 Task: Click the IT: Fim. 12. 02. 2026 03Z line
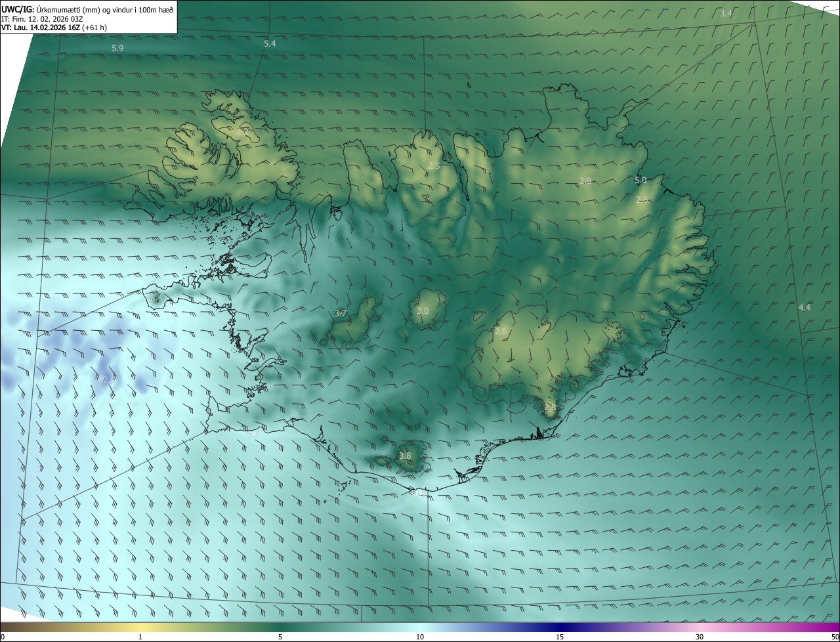coord(42,18)
